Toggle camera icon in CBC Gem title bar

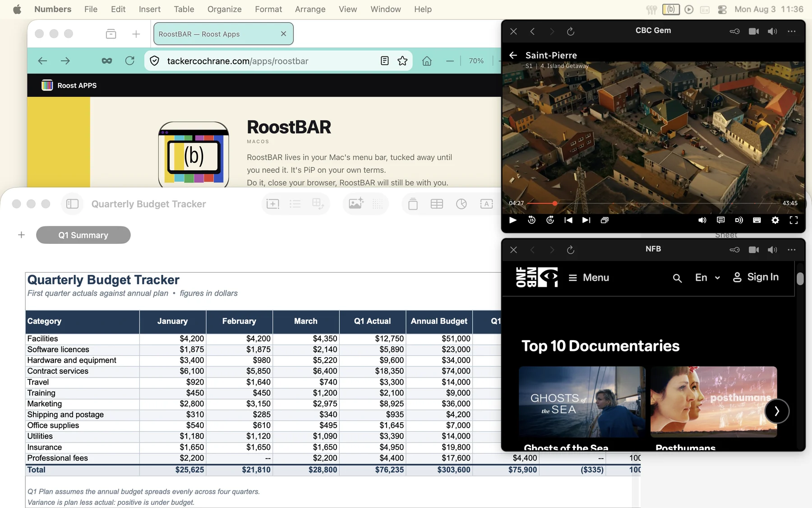tap(754, 31)
